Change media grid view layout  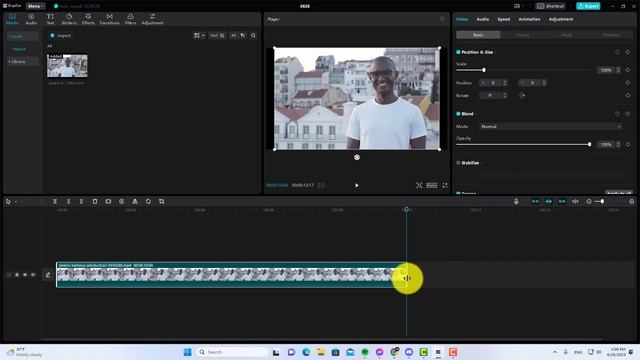(199, 36)
